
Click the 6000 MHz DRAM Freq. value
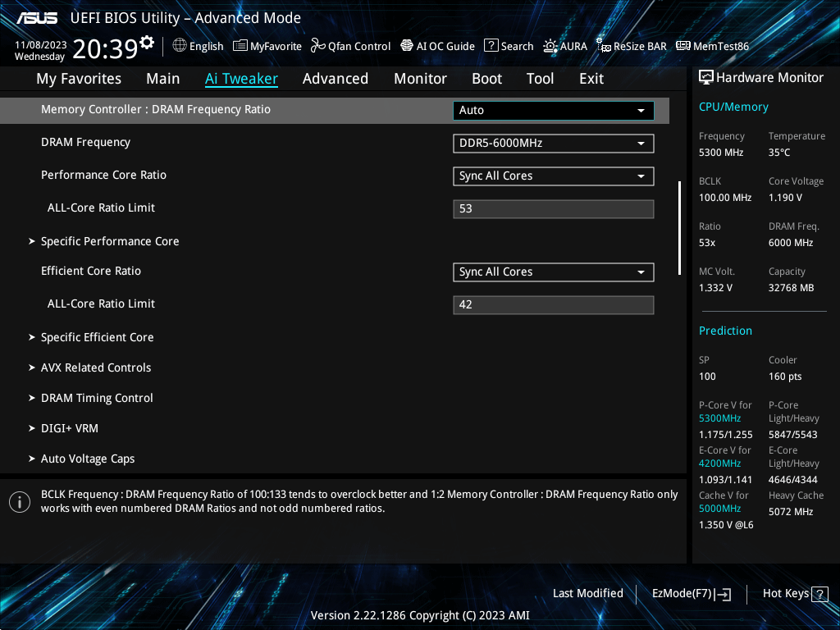point(791,243)
